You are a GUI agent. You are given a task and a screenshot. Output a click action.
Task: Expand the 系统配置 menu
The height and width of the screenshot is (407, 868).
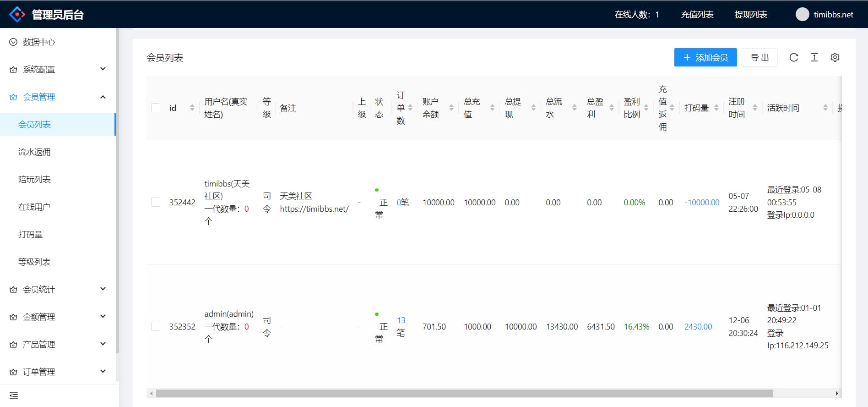pyautogui.click(x=58, y=69)
